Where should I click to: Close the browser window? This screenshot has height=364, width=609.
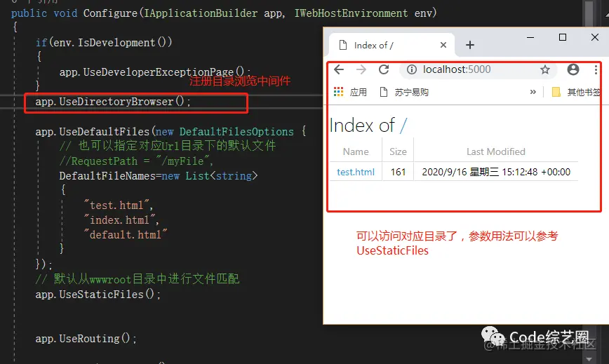(595, 37)
